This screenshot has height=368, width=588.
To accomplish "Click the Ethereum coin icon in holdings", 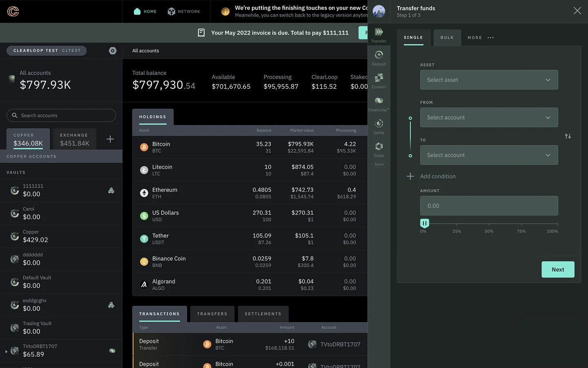I will point(144,193).
